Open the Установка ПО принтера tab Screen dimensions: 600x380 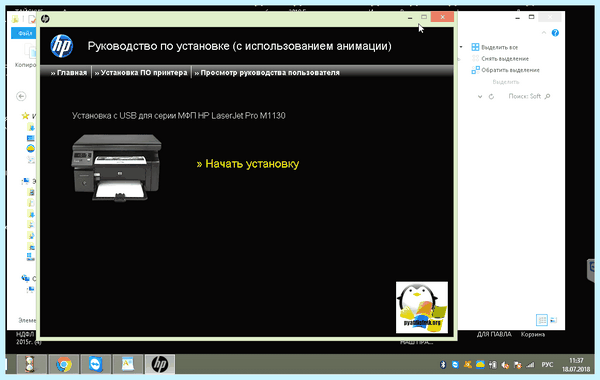pos(141,73)
